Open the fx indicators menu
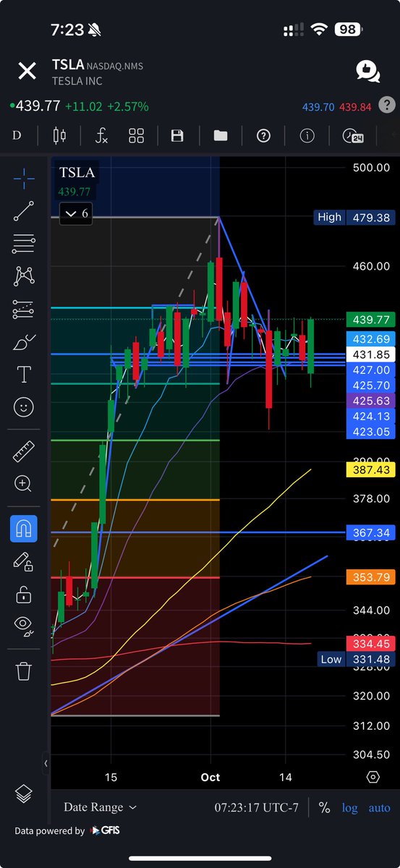Viewport: 400px width, 868px height. tap(102, 135)
